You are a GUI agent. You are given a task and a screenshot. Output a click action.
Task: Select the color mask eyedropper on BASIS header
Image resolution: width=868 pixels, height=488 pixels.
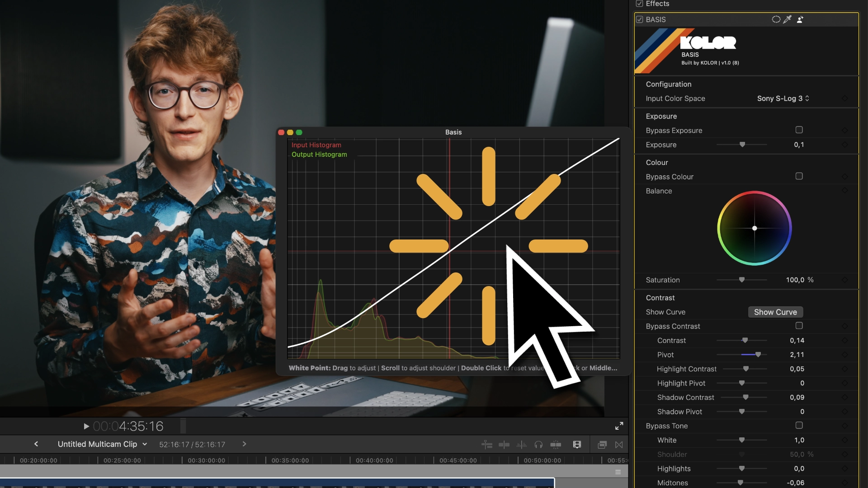(x=788, y=19)
